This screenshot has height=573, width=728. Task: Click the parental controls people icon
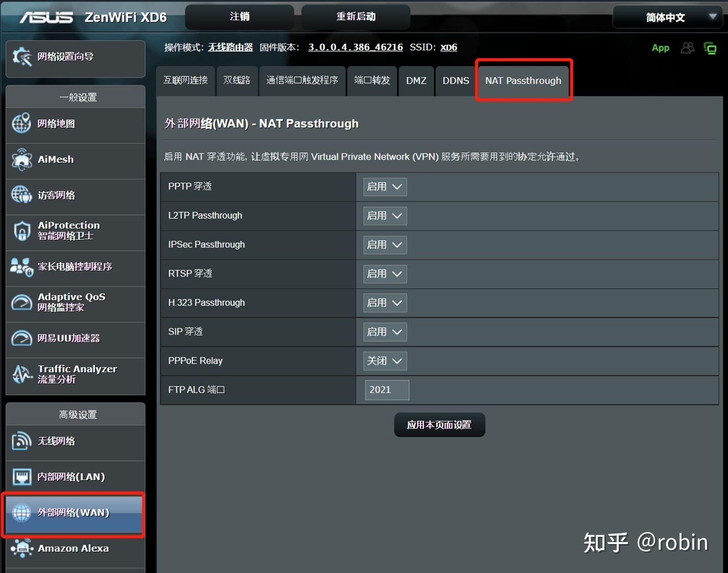pos(21,267)
